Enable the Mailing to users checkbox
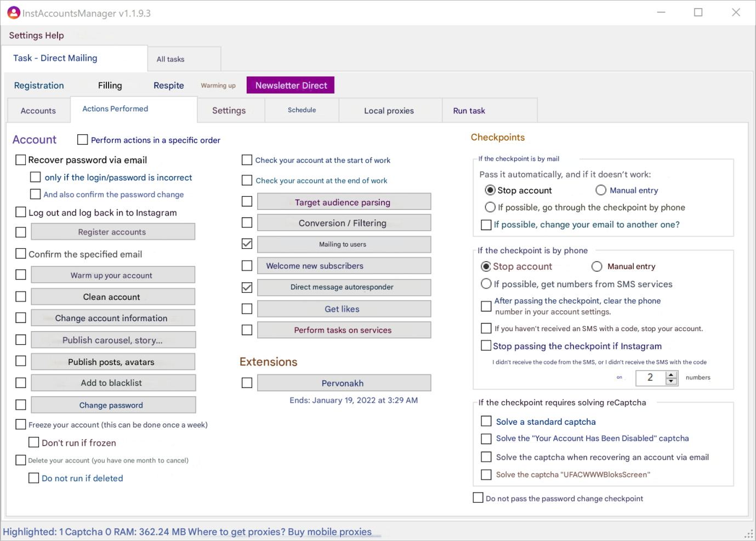 tap(247, 244)
